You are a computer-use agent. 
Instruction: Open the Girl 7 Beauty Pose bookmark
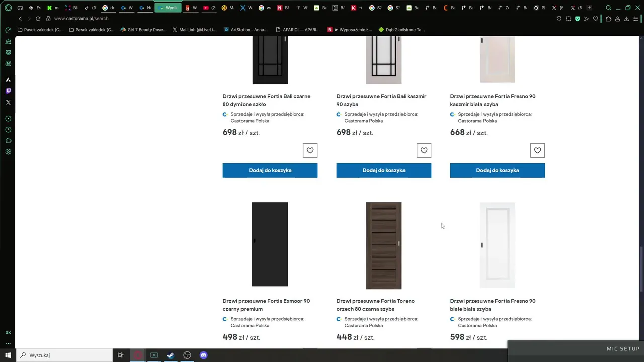point(143,30)
